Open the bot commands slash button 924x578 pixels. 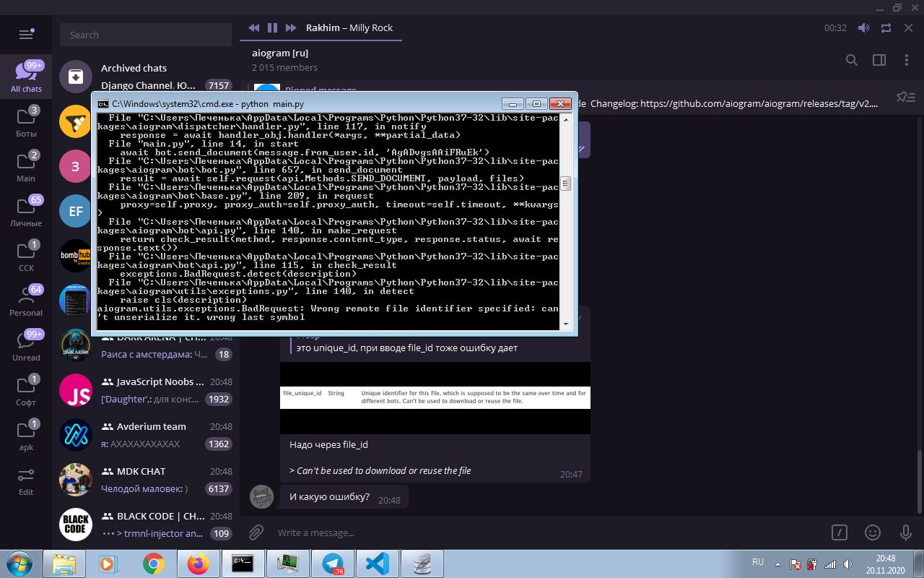tap(839, 532)
